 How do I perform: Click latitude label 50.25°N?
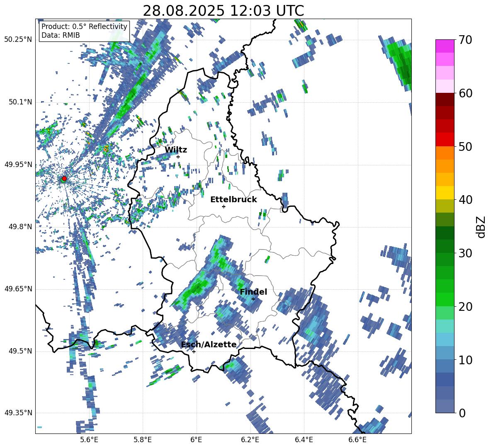18,40
